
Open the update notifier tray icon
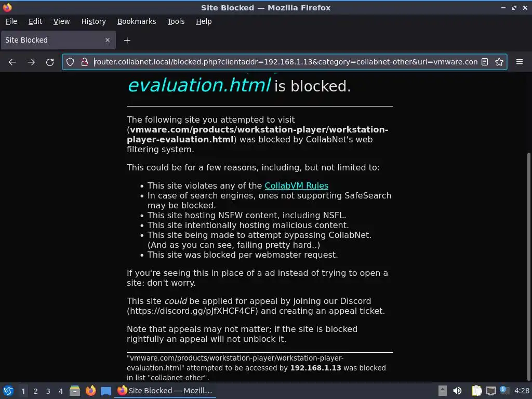504,391
